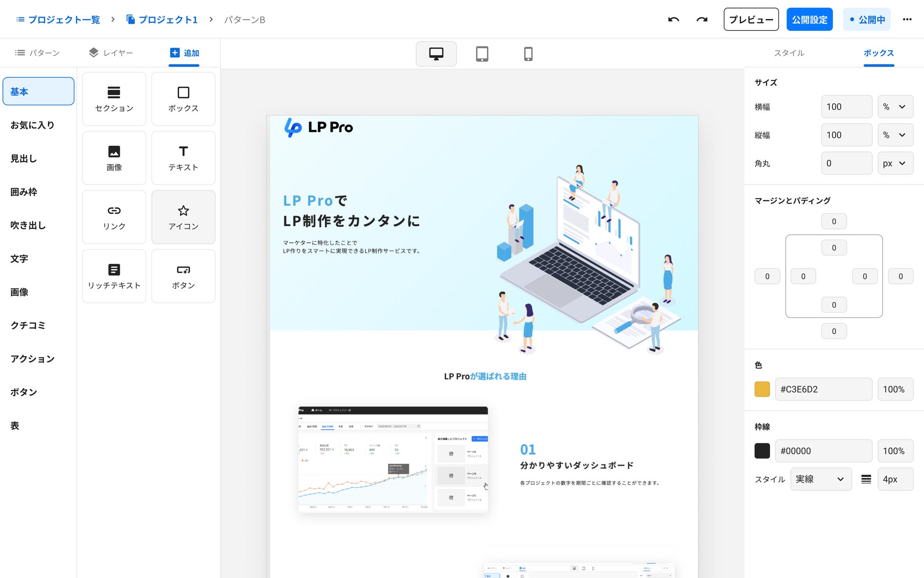Viewport: 924px width, 578px height.
Task: Click the undo arrow icon
Action: 673,19
